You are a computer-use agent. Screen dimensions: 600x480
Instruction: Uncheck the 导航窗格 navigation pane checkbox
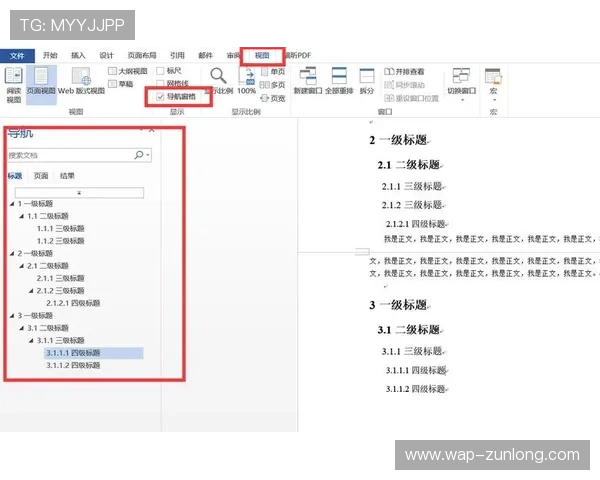coord(160,96)
